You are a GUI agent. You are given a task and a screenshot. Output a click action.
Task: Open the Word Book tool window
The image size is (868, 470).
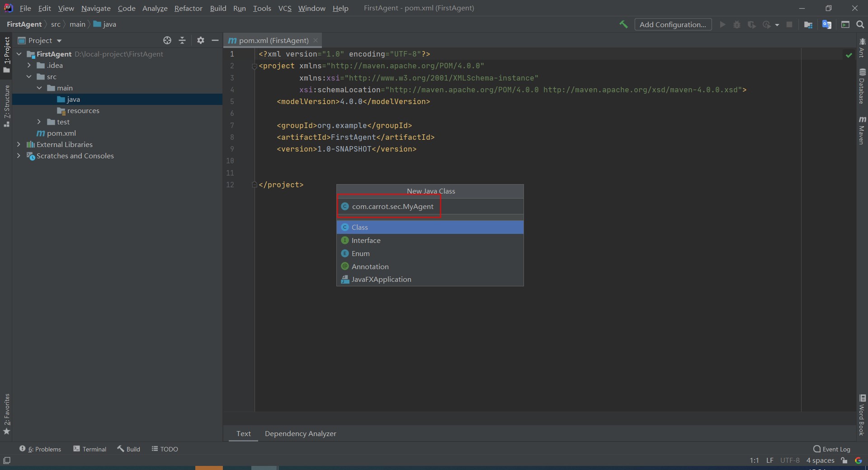tap(862, 415)
